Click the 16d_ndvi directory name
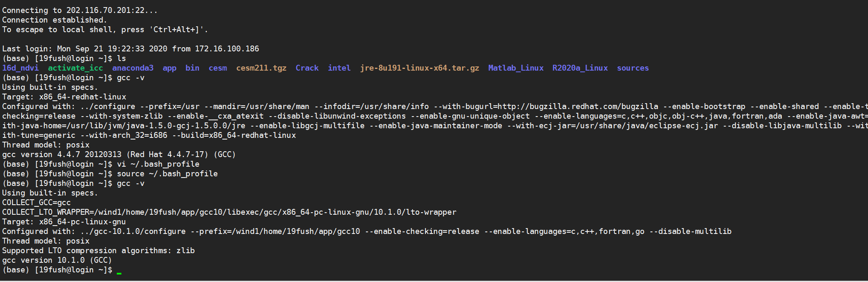Image resolution: width=868 pixels, height=282 pixels. tap(20, 68)
